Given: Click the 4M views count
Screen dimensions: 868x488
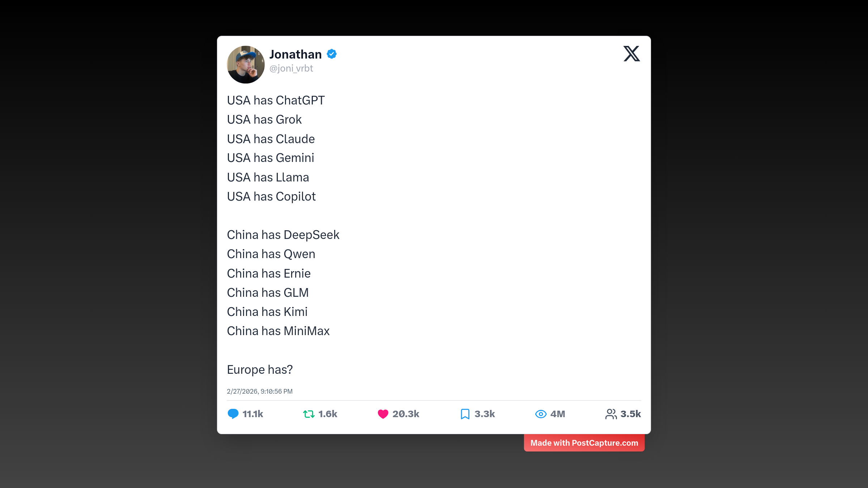Looking at the screenshot, I should tap(558, 414).
